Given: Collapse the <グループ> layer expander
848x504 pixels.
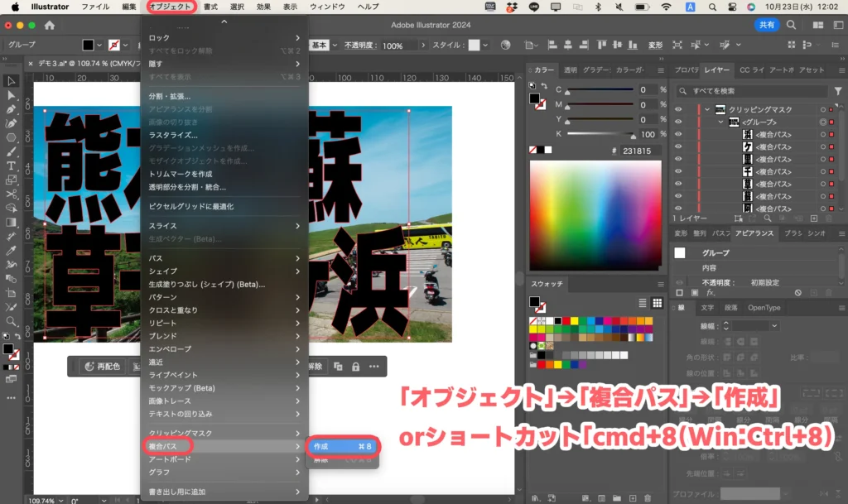Looking at the screenshot, I should pyautogui.click(x=720, y=122).
